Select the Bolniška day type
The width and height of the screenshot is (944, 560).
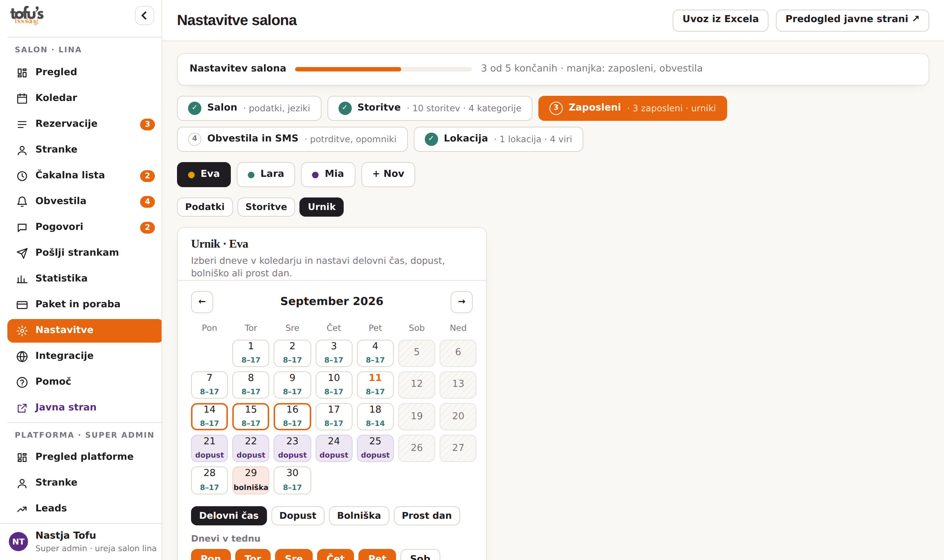click(x=359, y=515)
